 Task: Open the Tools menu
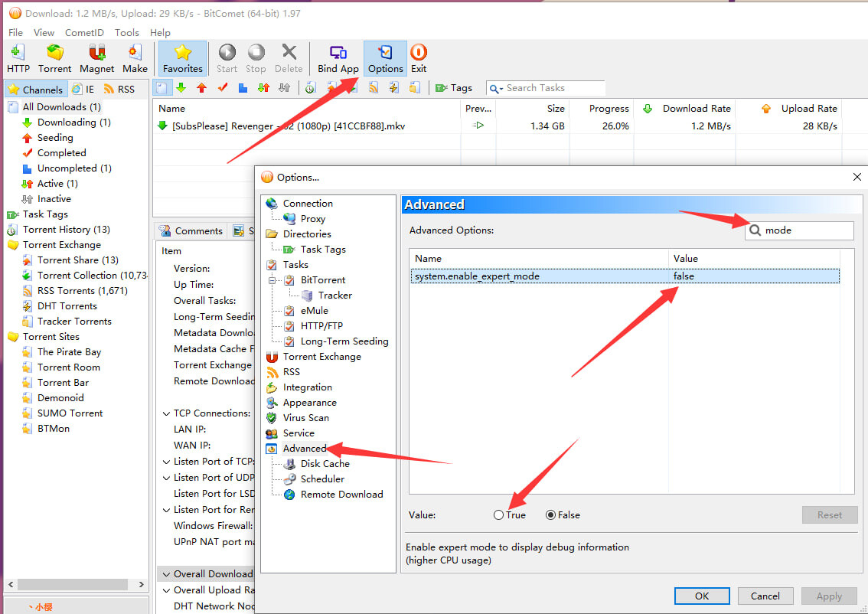point(127,32)
